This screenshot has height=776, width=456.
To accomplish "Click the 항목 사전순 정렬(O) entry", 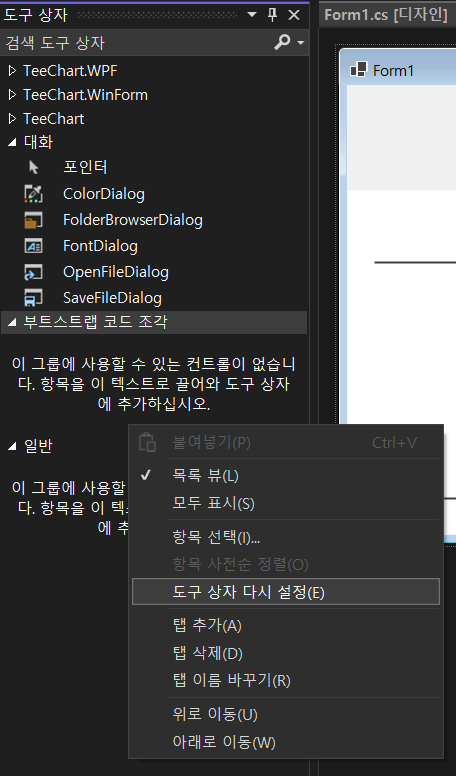I will [286, 564].
